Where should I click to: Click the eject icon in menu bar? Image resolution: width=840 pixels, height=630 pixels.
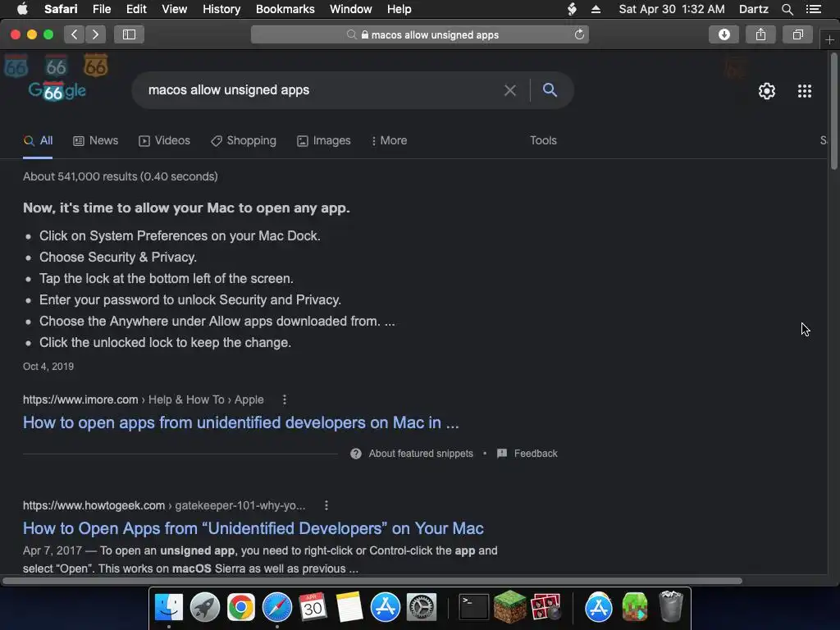coord(596,9)
